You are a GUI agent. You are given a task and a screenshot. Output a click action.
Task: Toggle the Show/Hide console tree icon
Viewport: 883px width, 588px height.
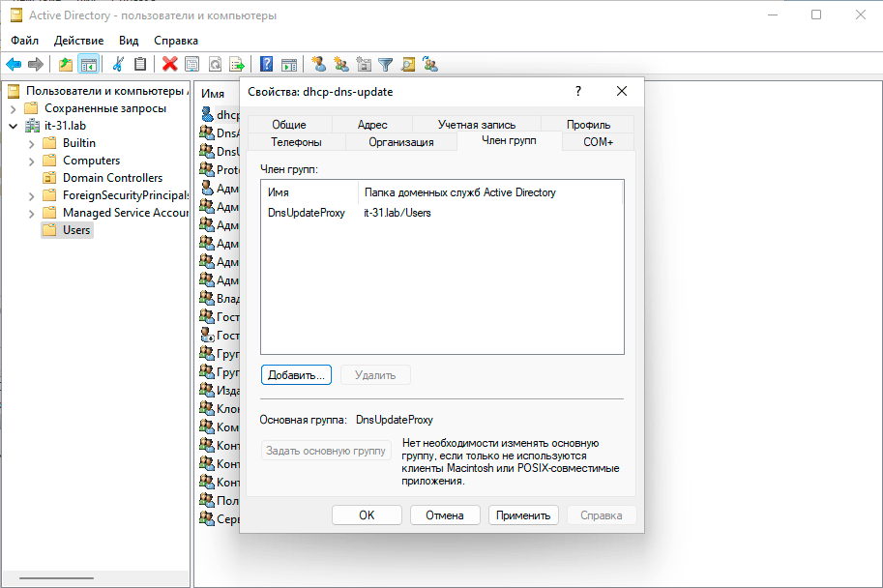88,65
